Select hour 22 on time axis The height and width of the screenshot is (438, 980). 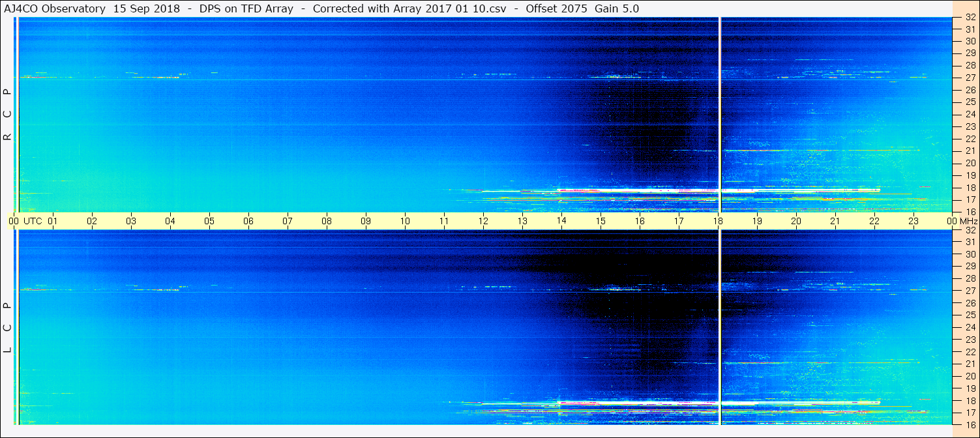pyautogui.click(x=874, y=221)
